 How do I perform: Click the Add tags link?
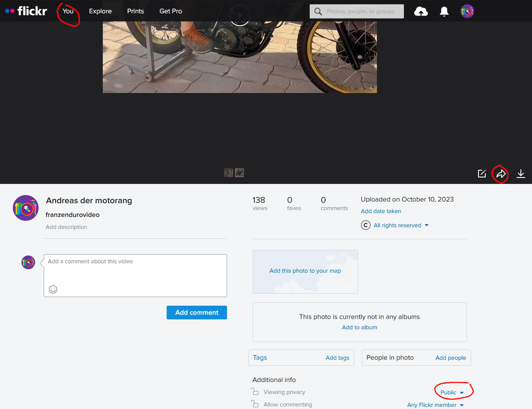click(337, 358)
